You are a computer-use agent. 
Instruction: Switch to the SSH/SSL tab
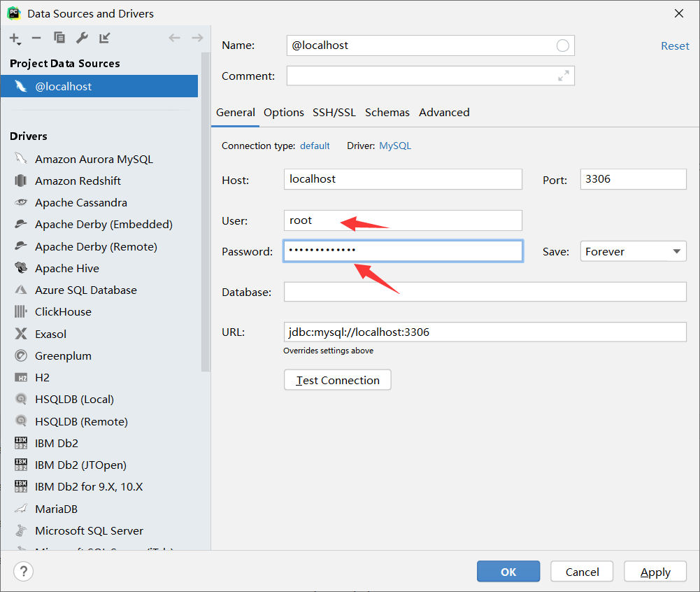tap(334, 112)
